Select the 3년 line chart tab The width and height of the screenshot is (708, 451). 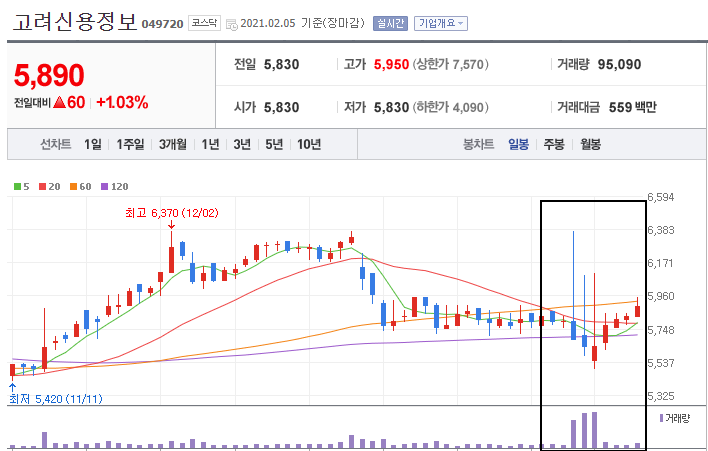(x=242, y=144)
